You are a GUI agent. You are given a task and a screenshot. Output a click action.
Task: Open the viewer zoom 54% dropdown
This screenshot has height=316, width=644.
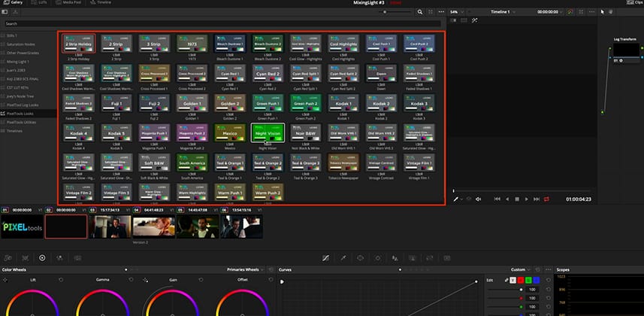click(457, 12)
